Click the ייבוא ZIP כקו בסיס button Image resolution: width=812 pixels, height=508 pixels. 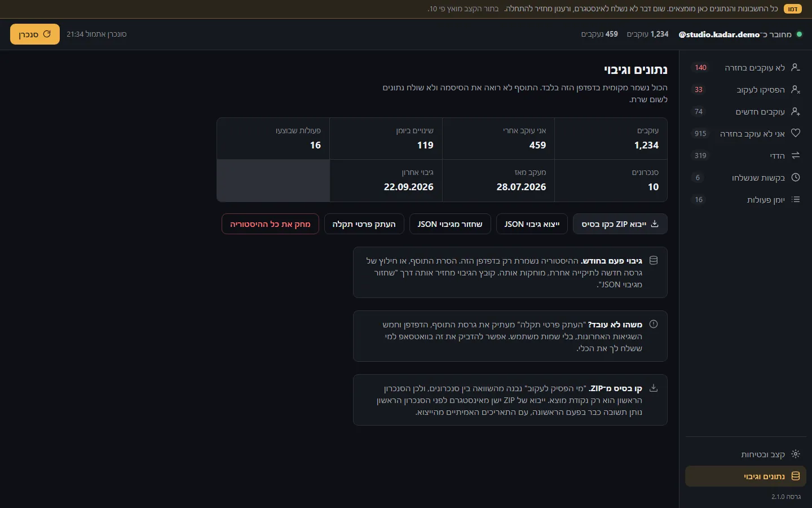pos(620,224)
